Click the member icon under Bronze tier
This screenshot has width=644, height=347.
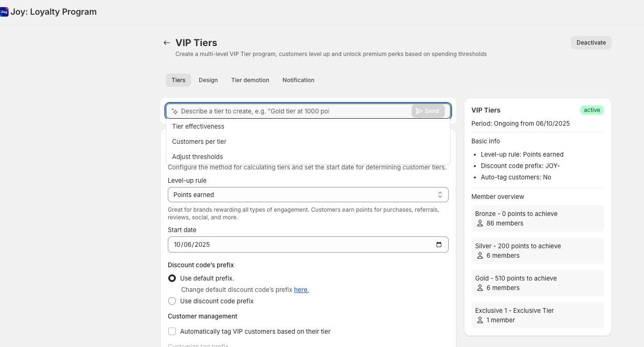[480, 223]
